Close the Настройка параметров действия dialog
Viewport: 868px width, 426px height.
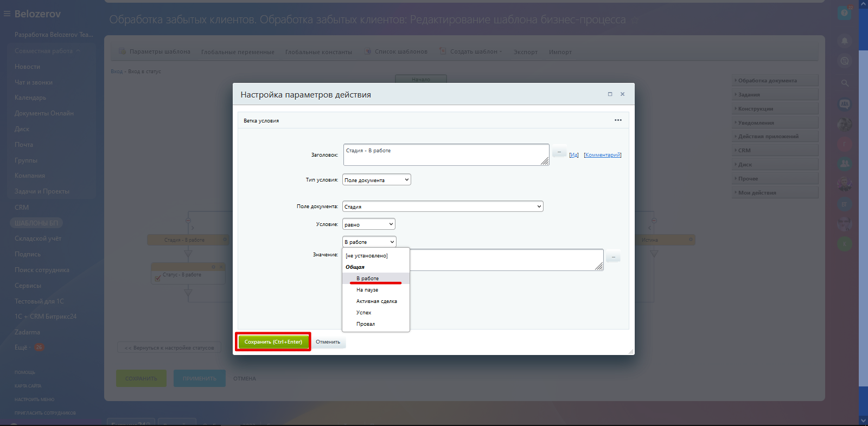pyautogui.click(x=622, y=94)
